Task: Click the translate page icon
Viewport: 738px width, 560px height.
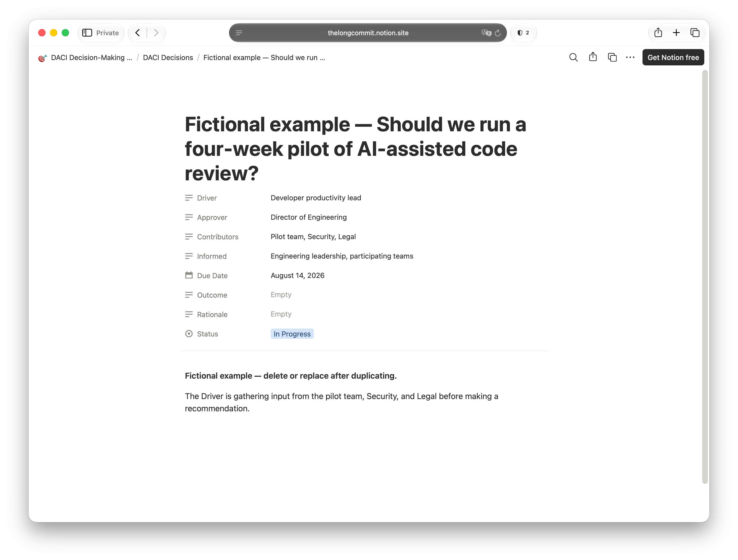Action: coord(486,33)
